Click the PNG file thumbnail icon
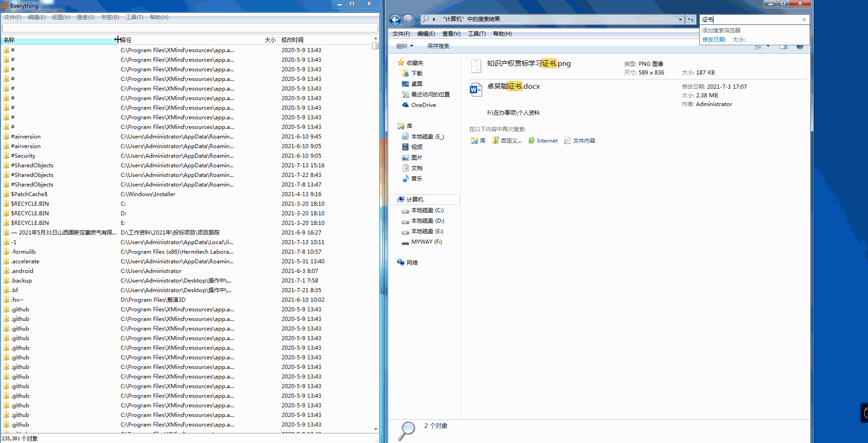The image size is (868, 443). (x=476, y=66)
